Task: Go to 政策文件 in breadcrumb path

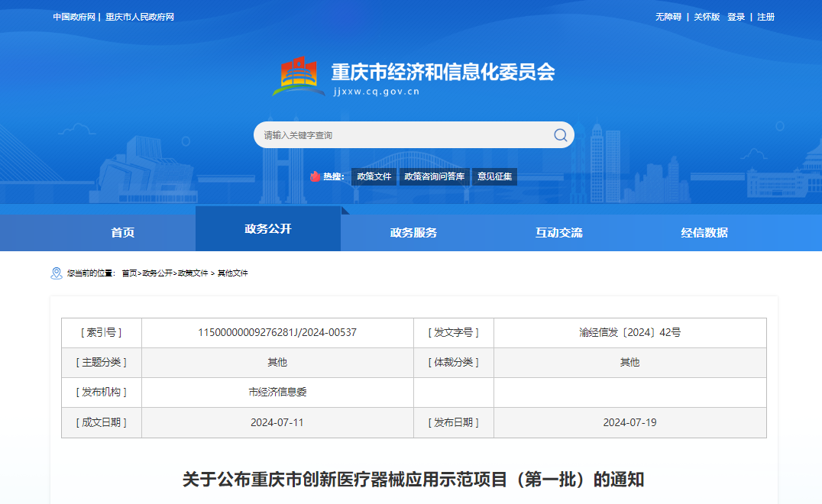Action: click(193, 273)
